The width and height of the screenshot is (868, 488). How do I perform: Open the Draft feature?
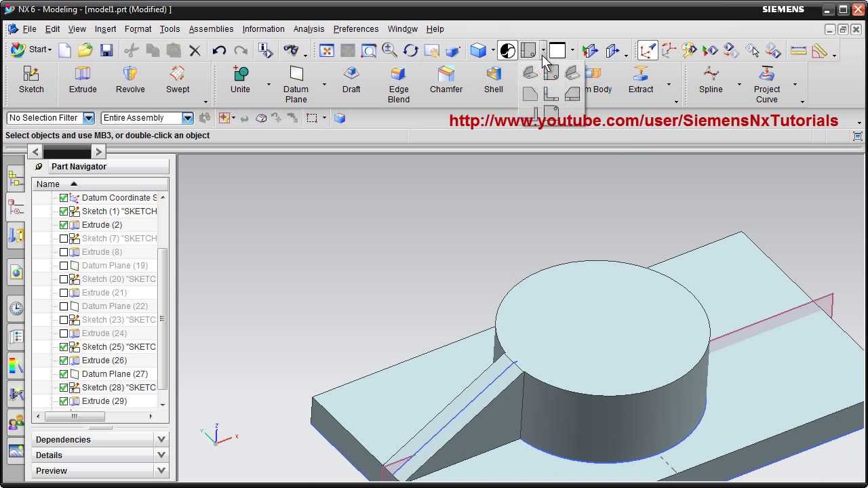click(x=351, y=81)
